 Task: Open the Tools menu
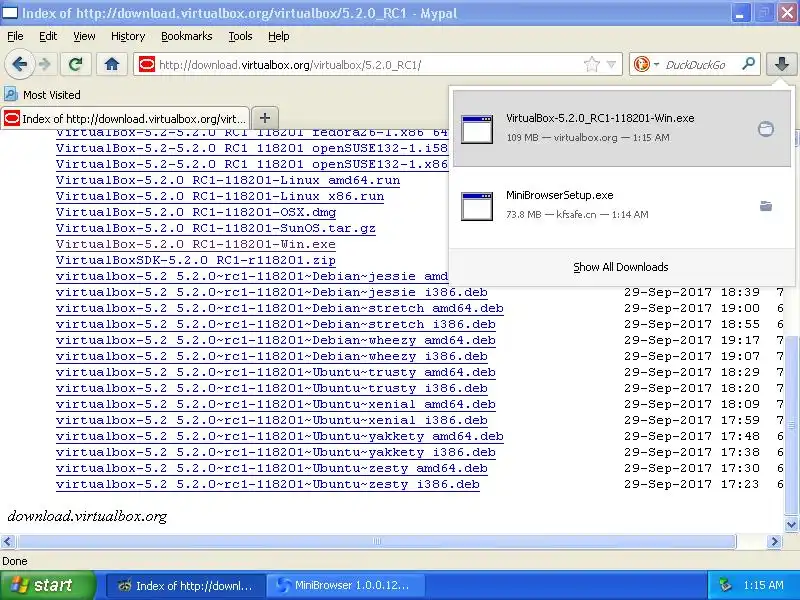tap(240, 36)
